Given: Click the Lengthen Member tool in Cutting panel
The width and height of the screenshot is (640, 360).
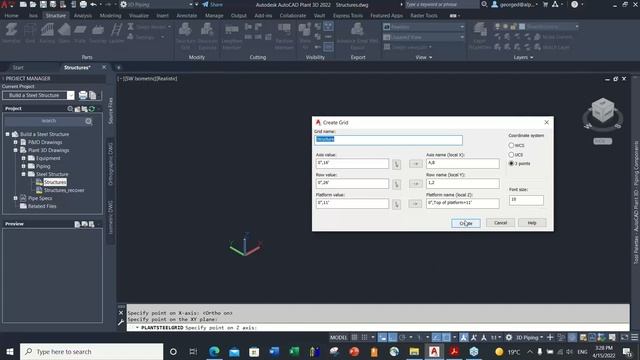Looking at the screenshot, I should pyautogui.click(x=232, y=36).
